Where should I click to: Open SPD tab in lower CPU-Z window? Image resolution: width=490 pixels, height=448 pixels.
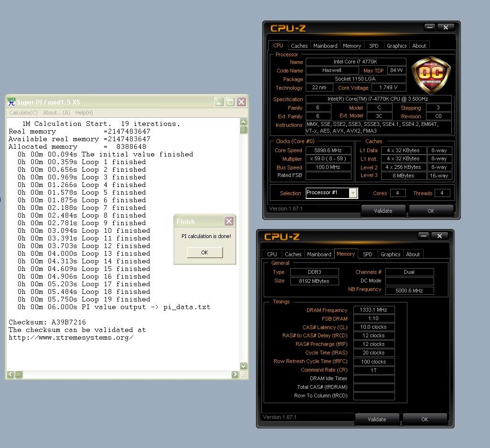[368, 254]
